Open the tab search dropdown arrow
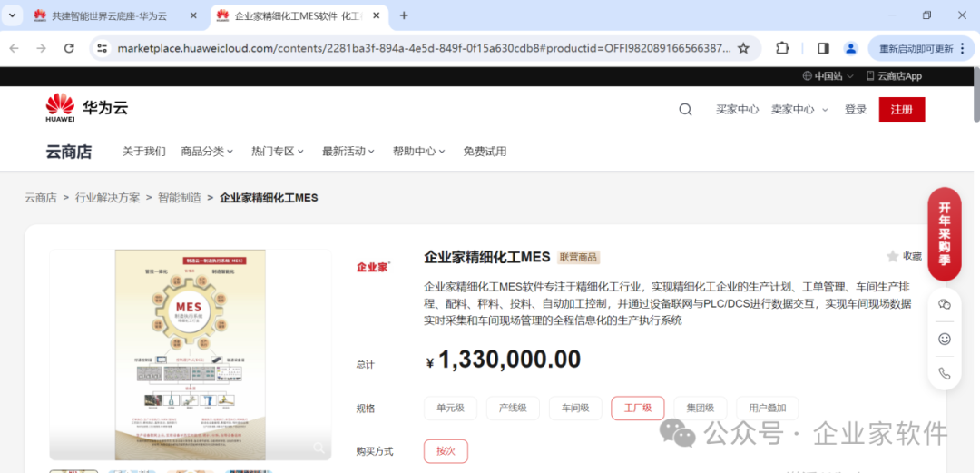Image resolution: width=980 pixels, height=473 pixels. click(12, 15)
